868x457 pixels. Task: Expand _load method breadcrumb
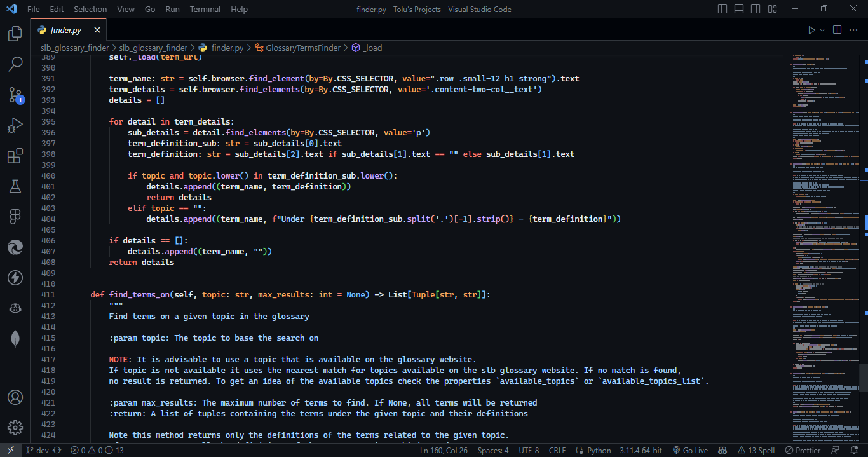coord(367,48)
